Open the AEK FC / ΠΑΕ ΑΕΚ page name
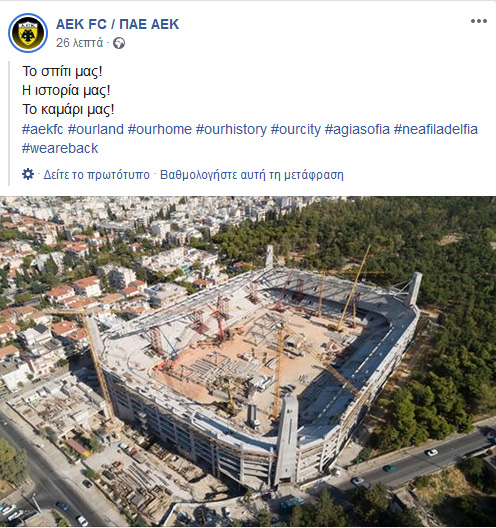This screenshot has width=496, height=528. point(118,24)
